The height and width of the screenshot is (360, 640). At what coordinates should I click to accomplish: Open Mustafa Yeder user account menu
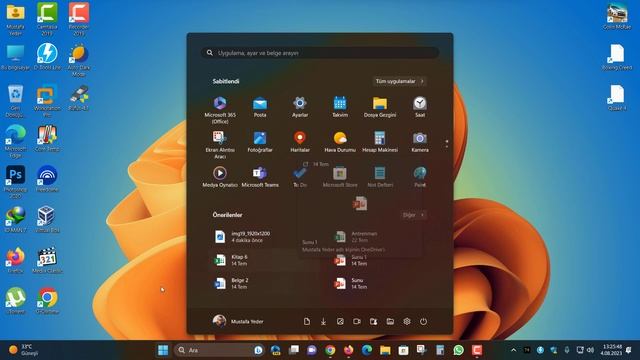coord(238,321)
